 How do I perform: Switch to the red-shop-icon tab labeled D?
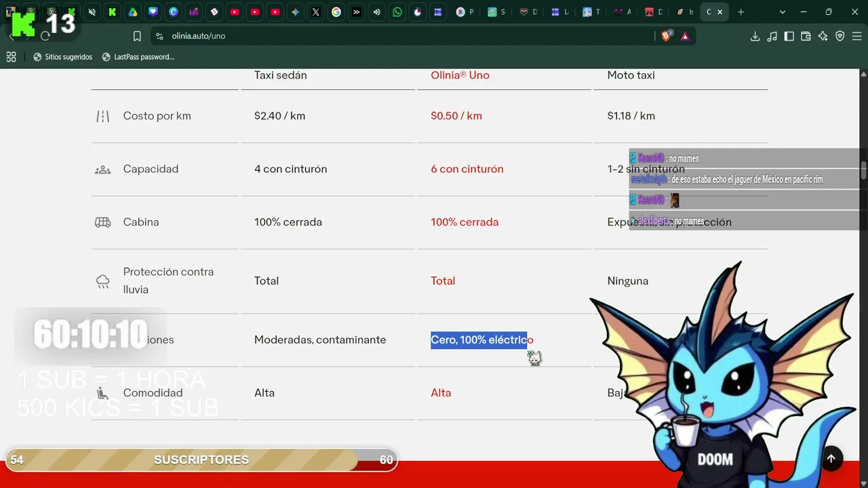coord(654,12)
